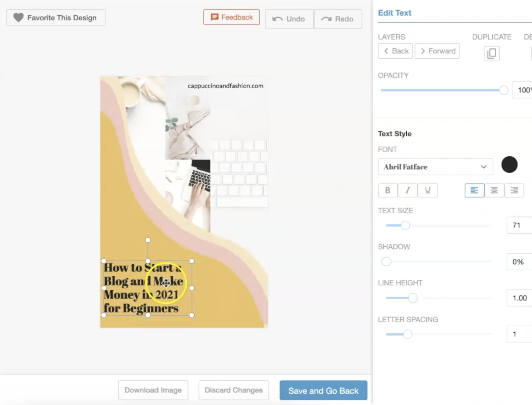Image resolution: width=532 pixels, height=405 pixels.
Task: Click the Shadow slider handle
Action: coord(386,261)
